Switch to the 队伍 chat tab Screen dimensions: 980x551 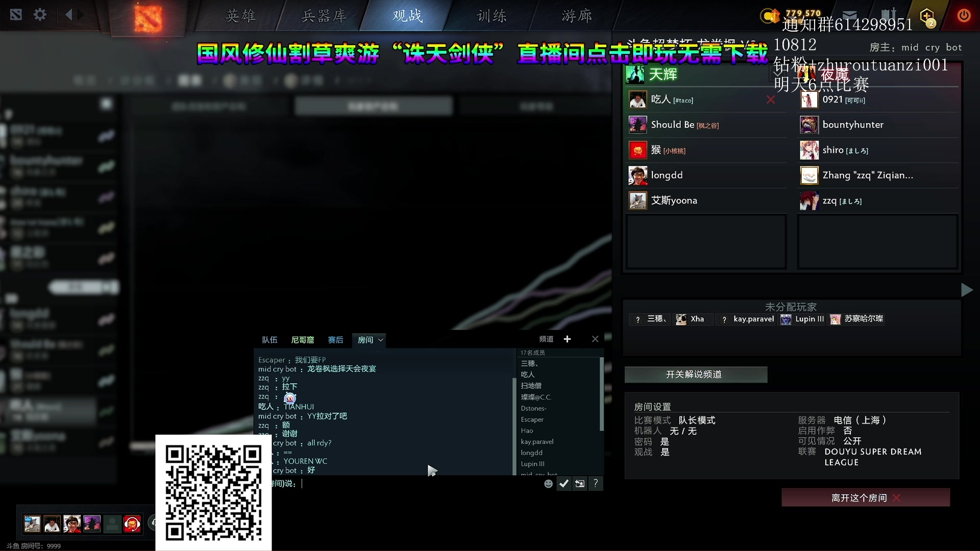coord(270,340)
